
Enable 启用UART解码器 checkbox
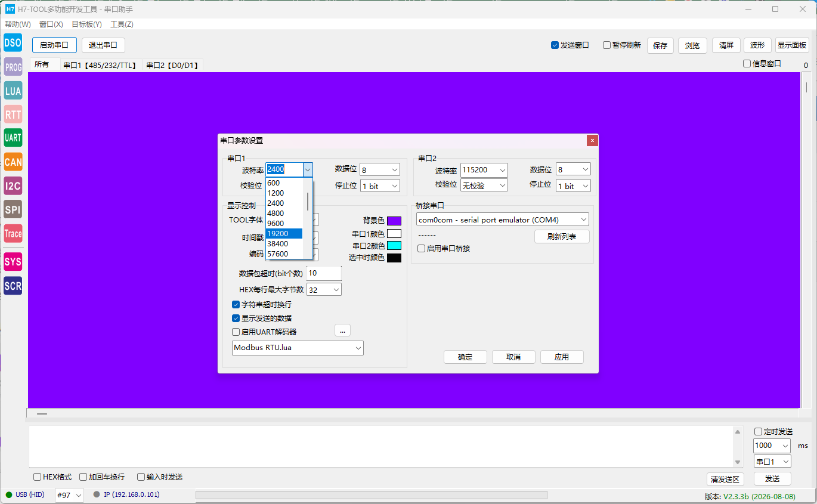236,332
